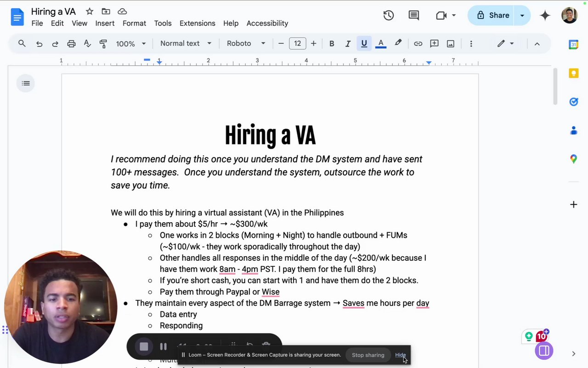Open the File menu
588x368 pixels.
(x=37, y=23)
